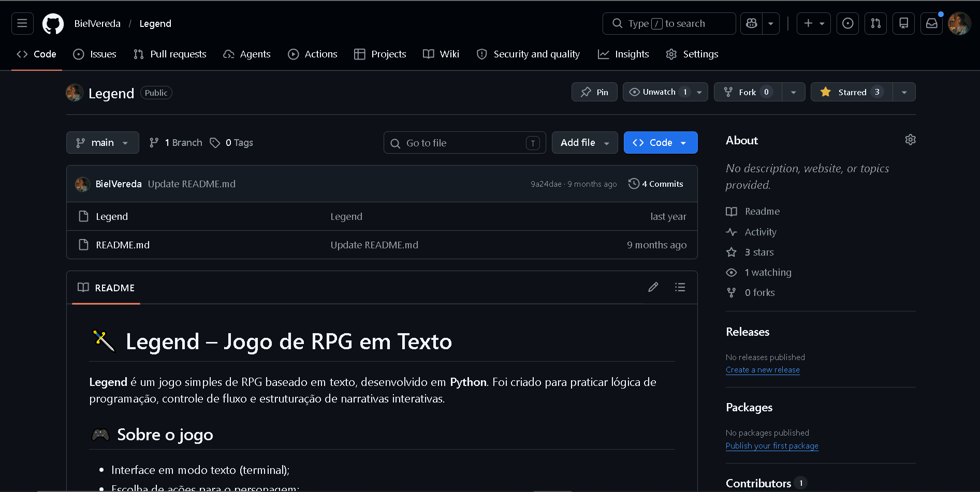The width and height of the screenshot is (980, 492).
Task: Click the eye icon next to 1 watching
Action: (732, 273)
